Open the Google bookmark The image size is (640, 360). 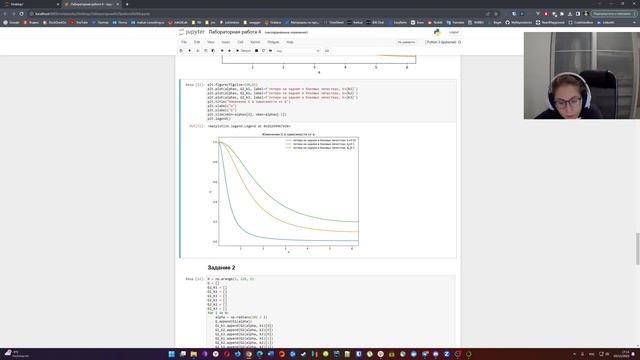11,22
